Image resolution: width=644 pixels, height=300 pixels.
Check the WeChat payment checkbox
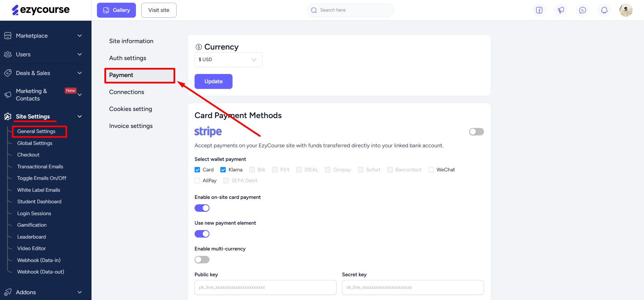(x=431, y=170)
